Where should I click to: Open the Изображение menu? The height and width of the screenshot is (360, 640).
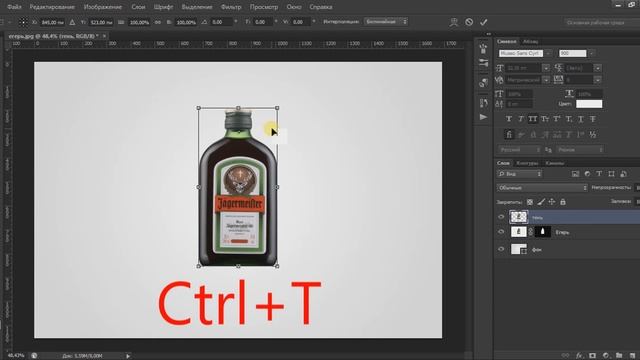(x=103, y=7)
